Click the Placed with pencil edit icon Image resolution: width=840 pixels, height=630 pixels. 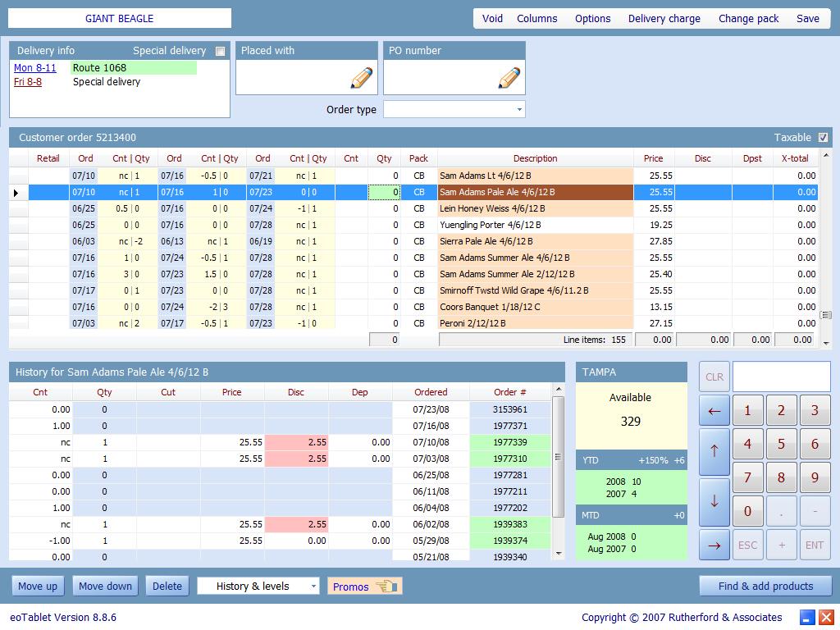click(x=362, y=78)
